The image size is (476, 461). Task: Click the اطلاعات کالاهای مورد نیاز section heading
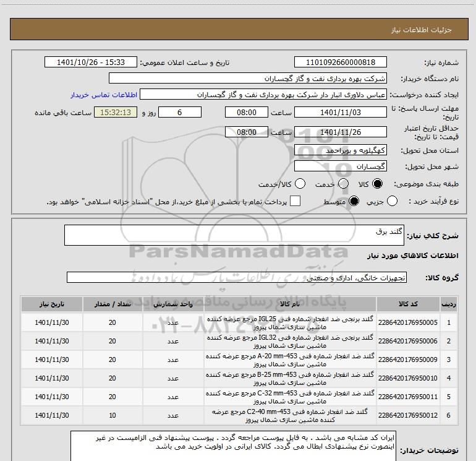point(413,256)
